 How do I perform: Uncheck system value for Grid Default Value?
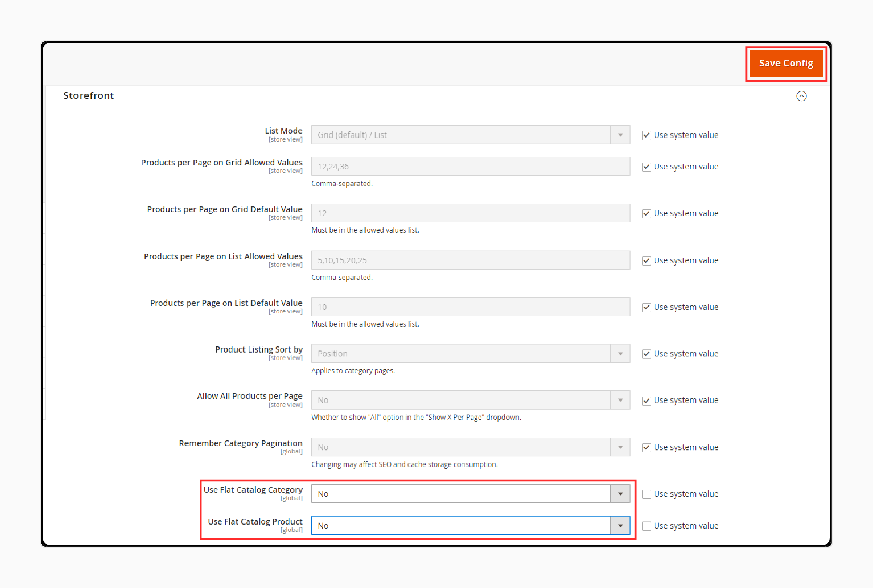646,213
